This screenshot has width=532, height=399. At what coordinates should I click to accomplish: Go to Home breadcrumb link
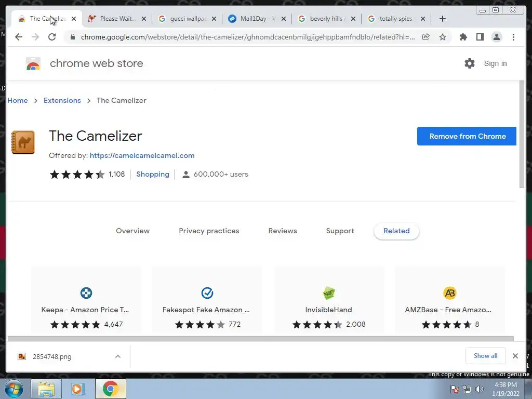click(18, 100)
